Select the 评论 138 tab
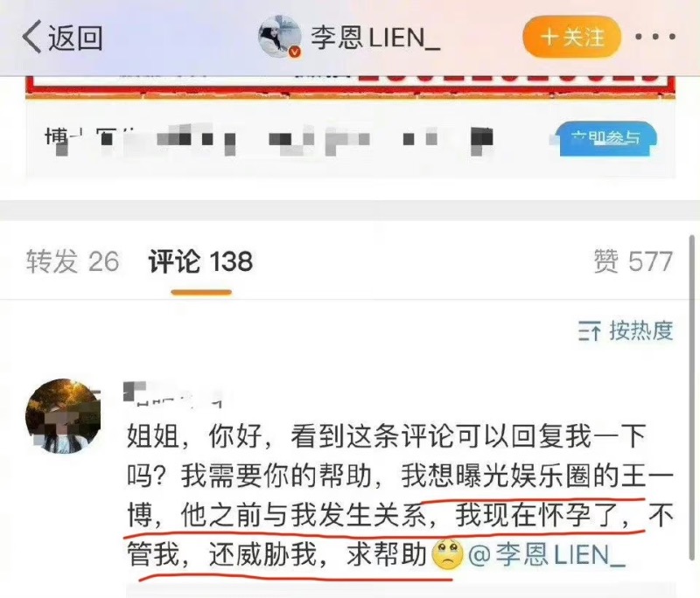This screenshot has width=700, height=598. (x=200, y=261)
